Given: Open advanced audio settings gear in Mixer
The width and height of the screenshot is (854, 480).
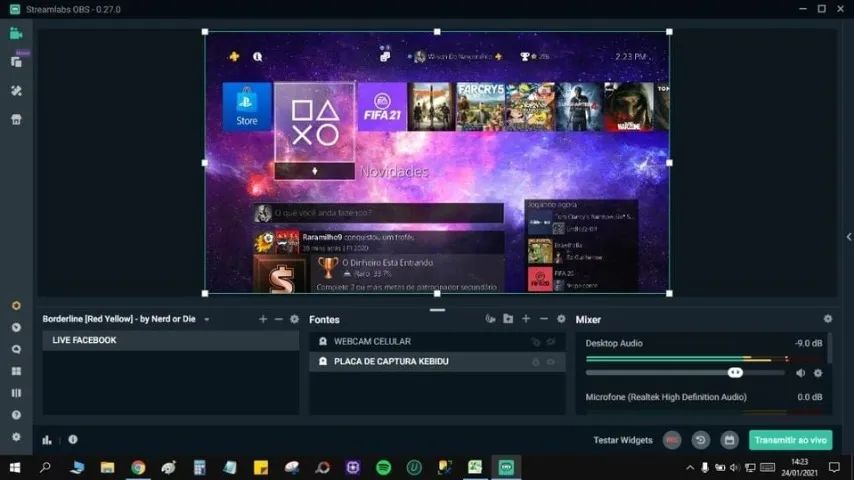Looking at the screenshot, I should pos(828,319).
